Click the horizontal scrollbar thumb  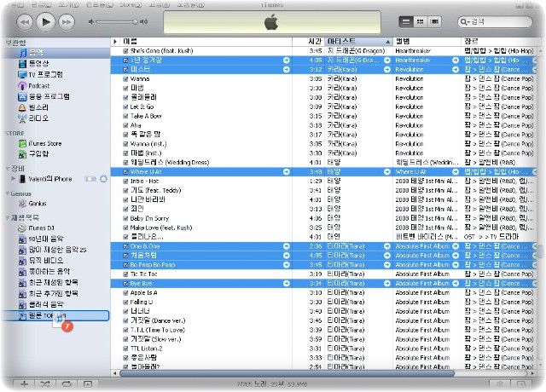pyautogui.click(x=287, y=373)
